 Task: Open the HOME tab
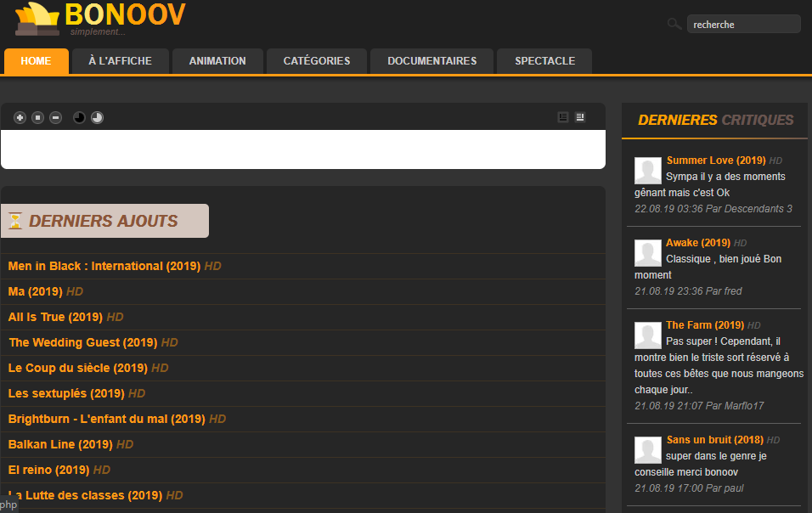pos(37,61)
